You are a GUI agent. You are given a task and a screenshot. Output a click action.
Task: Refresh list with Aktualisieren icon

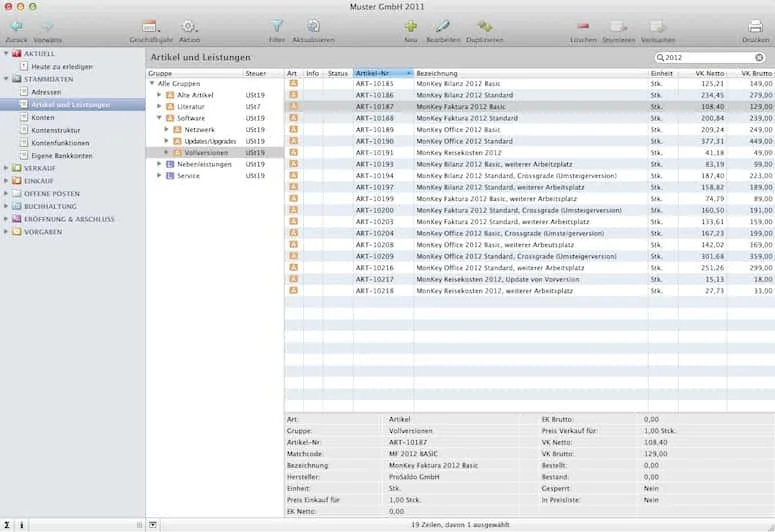(313, 26)
